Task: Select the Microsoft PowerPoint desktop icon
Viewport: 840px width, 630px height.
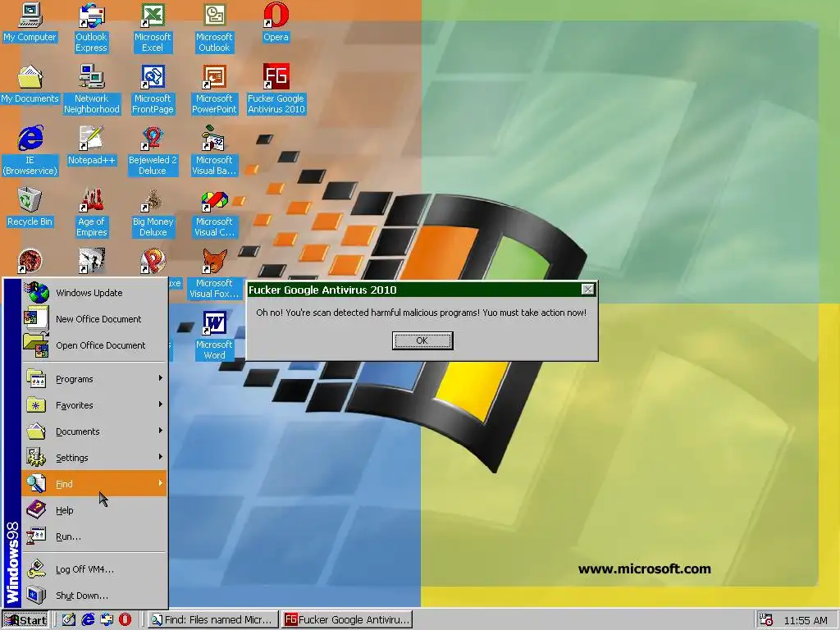Action: (214, 89)
